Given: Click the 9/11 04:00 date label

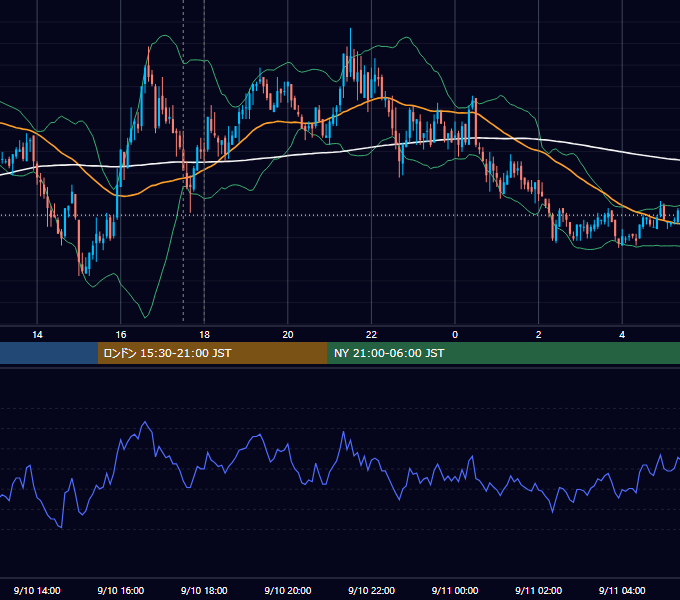Looking at the screenshot, I should (622, 590).
